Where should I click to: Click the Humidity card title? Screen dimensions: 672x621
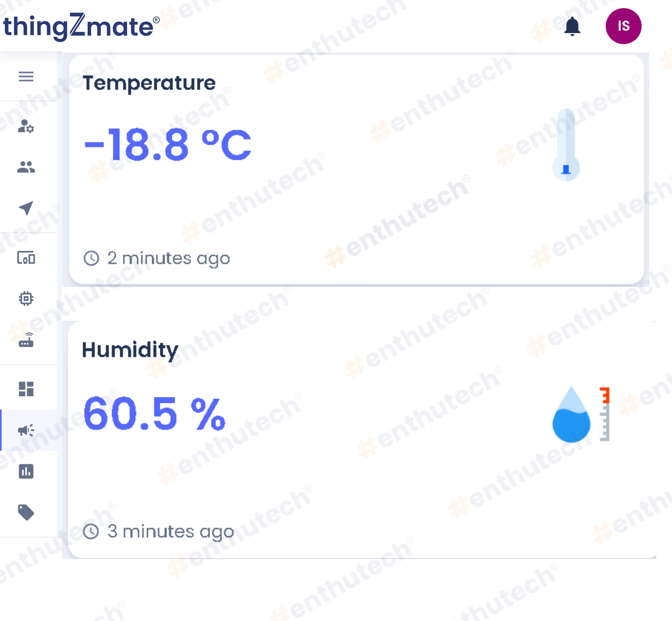(130, 350)
